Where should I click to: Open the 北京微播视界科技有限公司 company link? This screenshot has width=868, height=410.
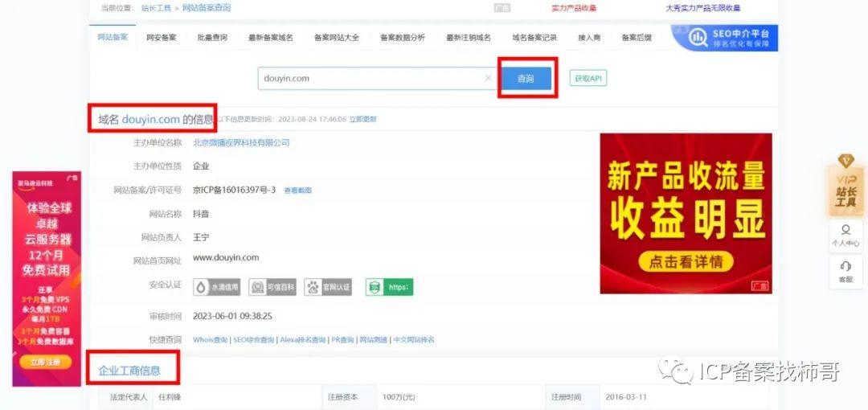coord(241,143)
